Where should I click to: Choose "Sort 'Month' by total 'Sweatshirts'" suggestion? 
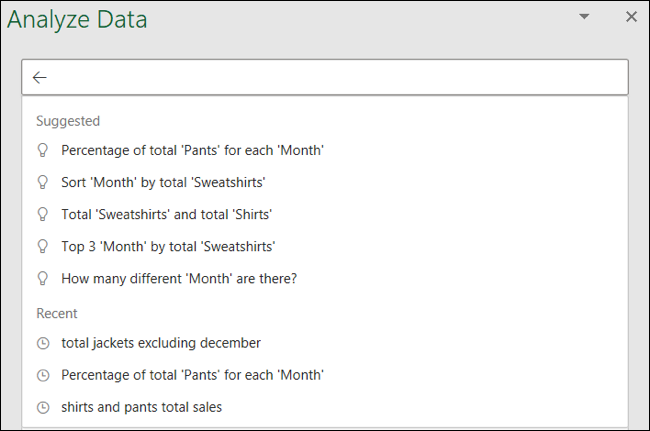tap(163, 182)
